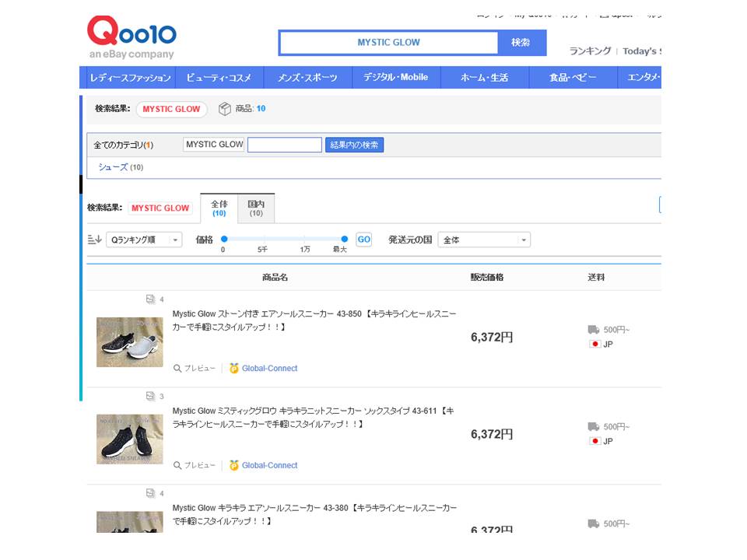Switch to the 全体 (10) results tab

pos(219,208)
